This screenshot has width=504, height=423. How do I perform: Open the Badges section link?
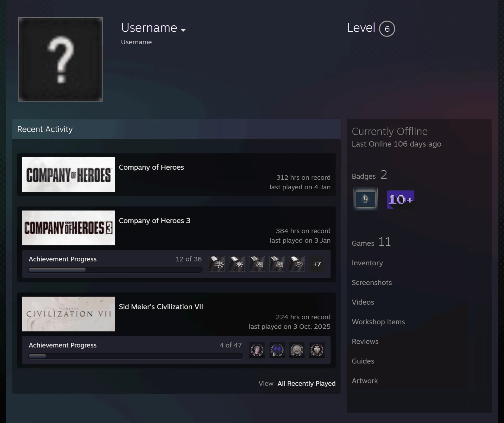pyautogui.click(x=369, y=175)
